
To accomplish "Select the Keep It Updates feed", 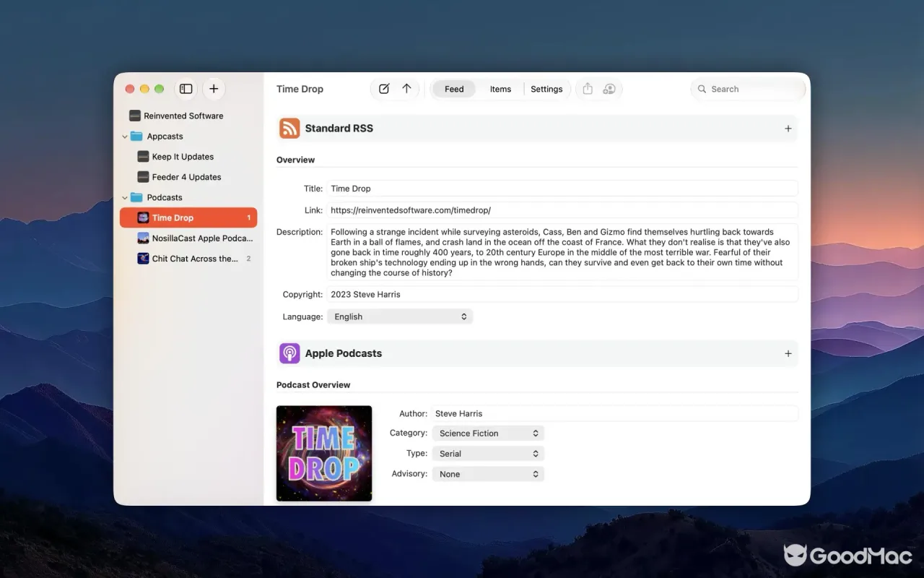I will coord(188,157).
